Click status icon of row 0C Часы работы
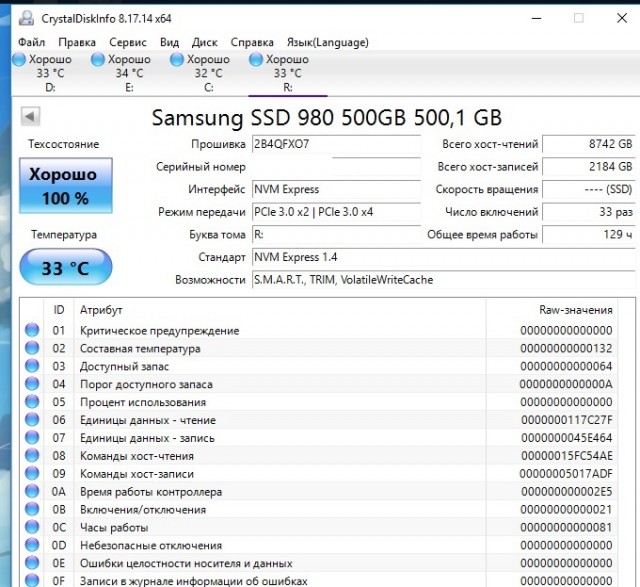The image size is (640, 587). [32, 527]
